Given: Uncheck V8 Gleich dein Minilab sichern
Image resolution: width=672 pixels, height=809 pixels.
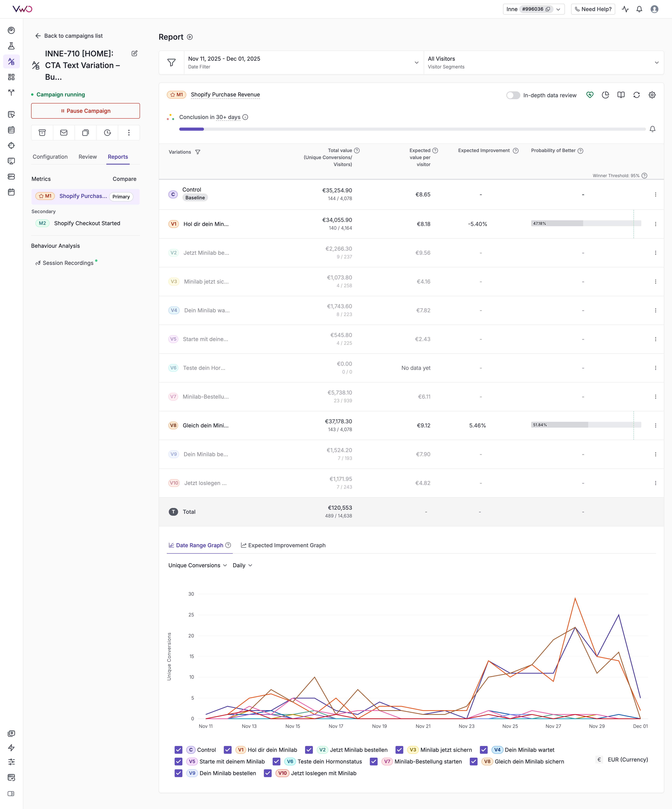Looking at the screenshot, I should point(474,761).
